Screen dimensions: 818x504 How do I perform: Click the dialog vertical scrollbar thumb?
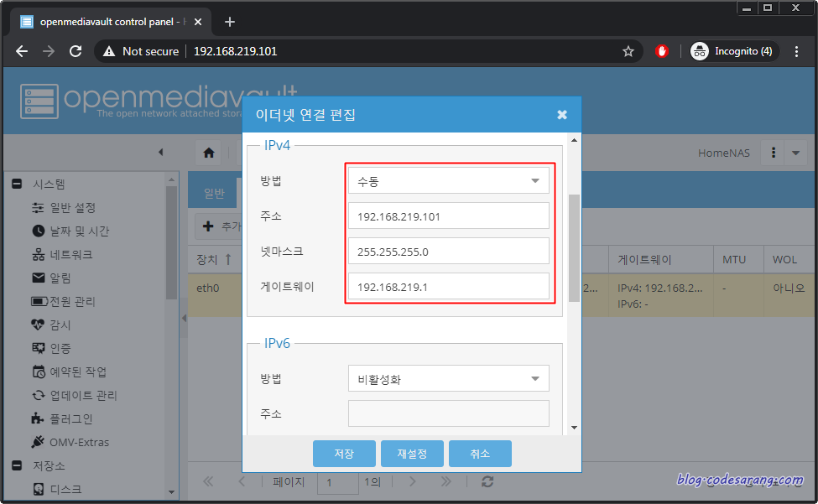tap(574, 248)
